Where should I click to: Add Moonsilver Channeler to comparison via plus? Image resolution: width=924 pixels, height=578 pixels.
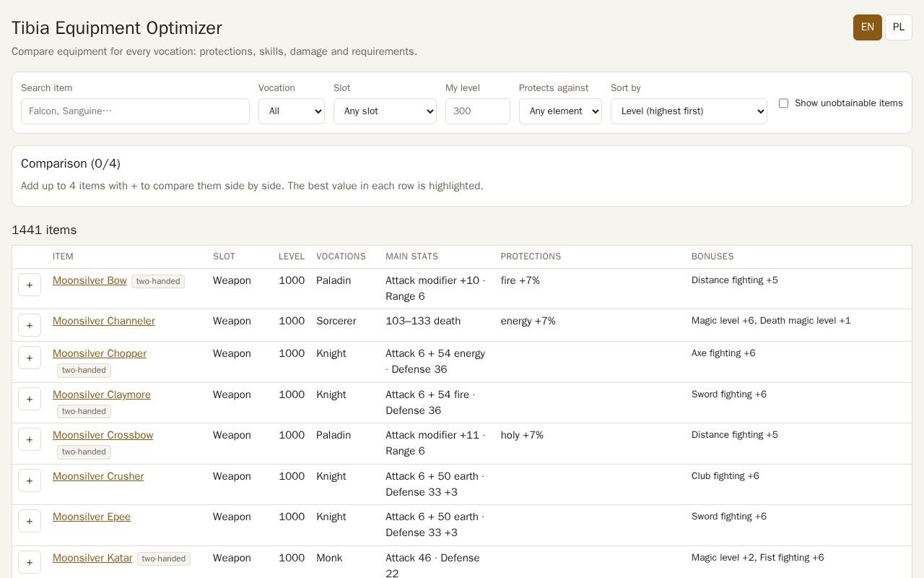click(x=30, y=325)
